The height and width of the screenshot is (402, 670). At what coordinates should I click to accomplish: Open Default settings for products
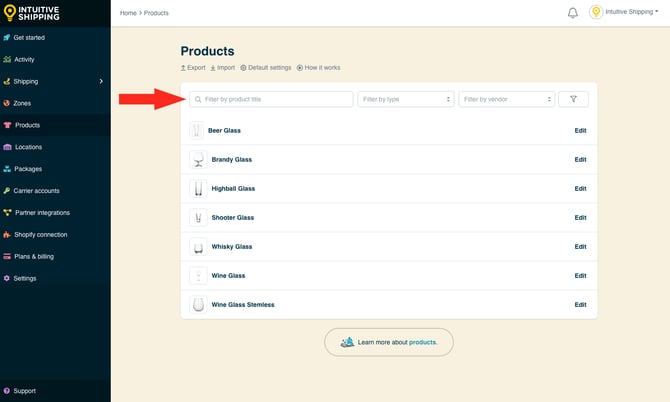pyautogui.click(x=266, y=68)
